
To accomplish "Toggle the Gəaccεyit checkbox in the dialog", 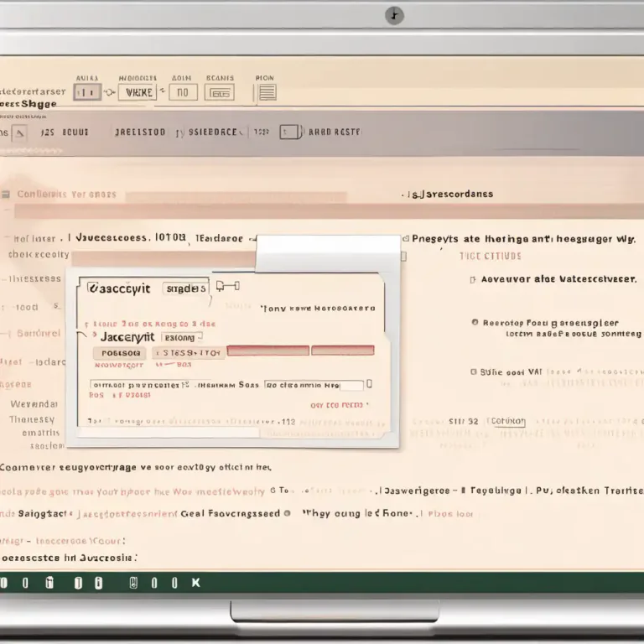I will (x=92, y=288).
